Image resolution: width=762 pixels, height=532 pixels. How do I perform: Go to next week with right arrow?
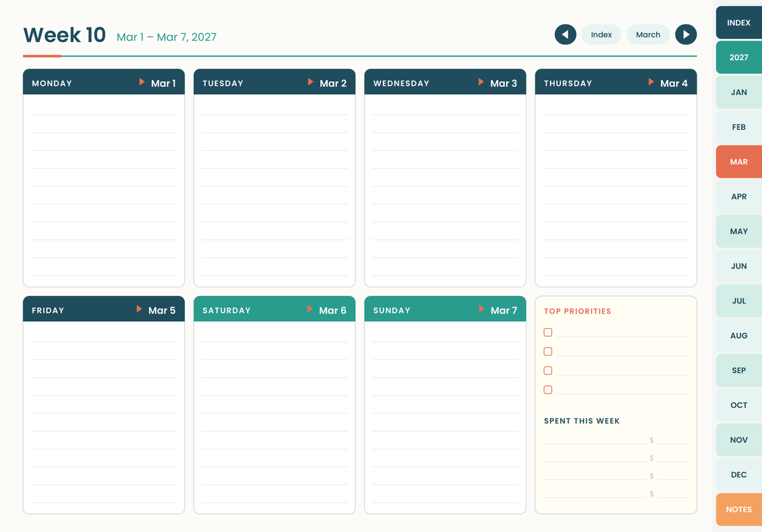pos(686,34)
